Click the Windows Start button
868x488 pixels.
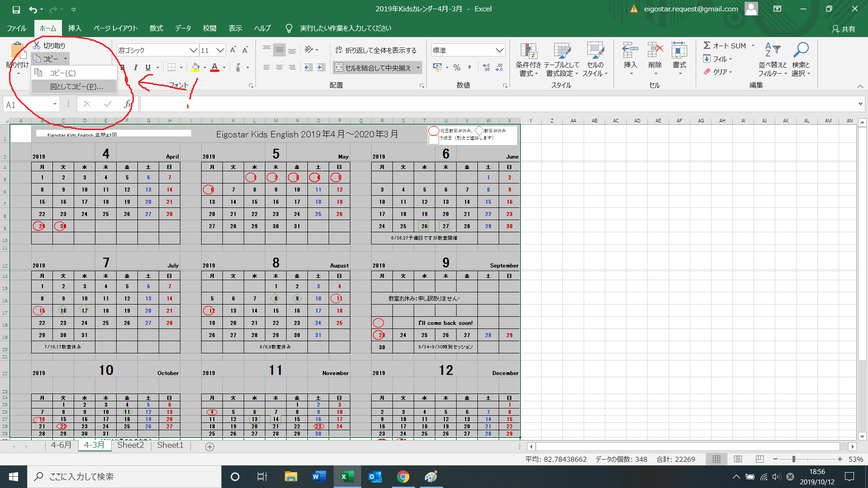coord(14,477)
